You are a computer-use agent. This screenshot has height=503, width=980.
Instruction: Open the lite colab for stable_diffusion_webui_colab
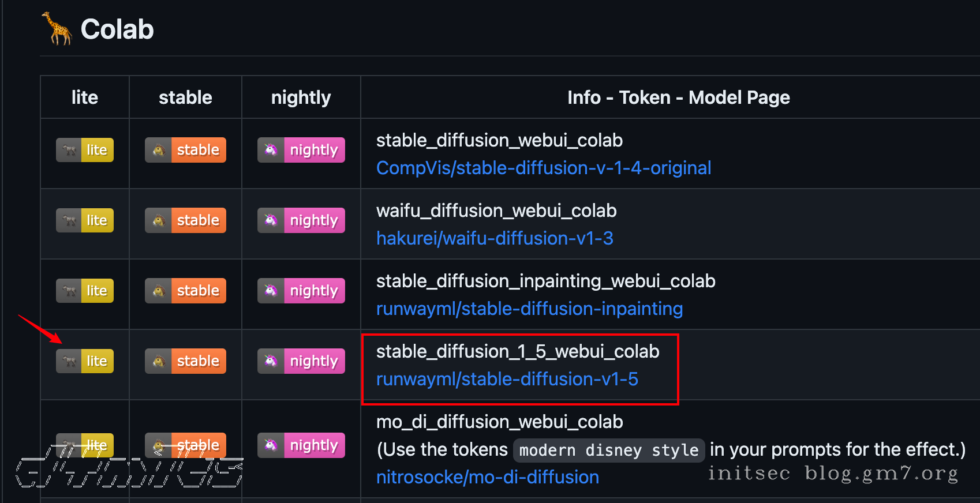[x=85, y=150]
